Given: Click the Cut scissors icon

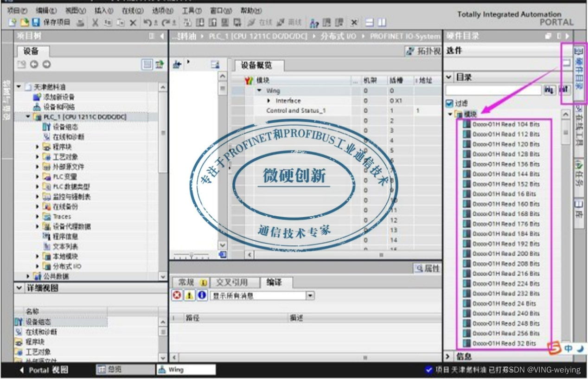Looking at the screenshot, I should click(95, 22).
